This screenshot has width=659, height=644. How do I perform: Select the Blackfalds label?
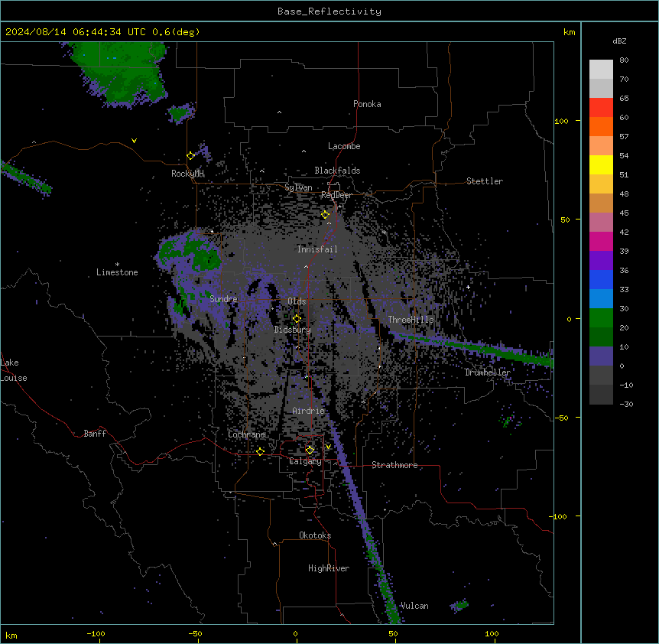coord(337,171)
